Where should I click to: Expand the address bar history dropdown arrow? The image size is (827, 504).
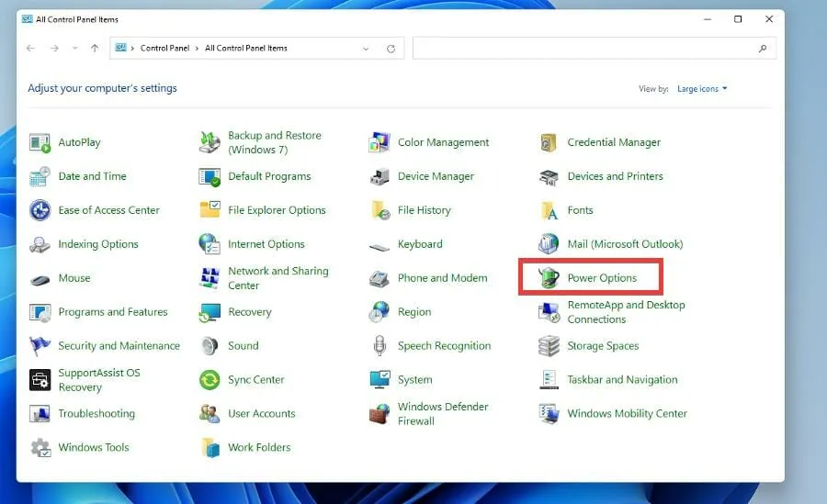366,49
